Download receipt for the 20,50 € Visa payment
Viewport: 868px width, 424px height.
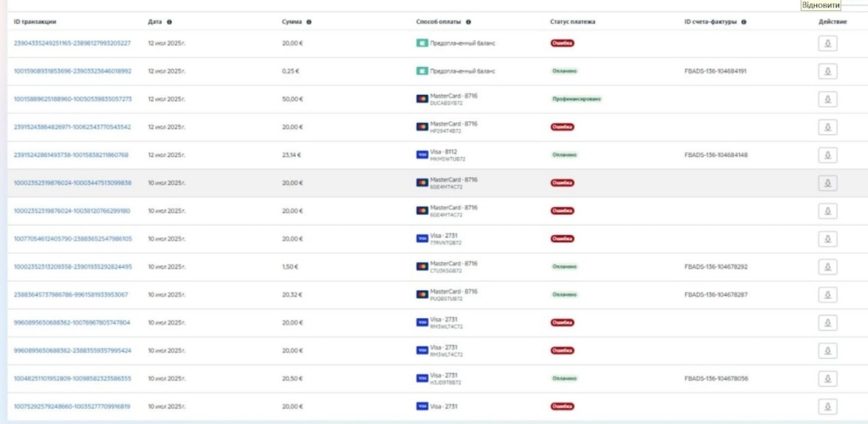click(x=826, y=378)
